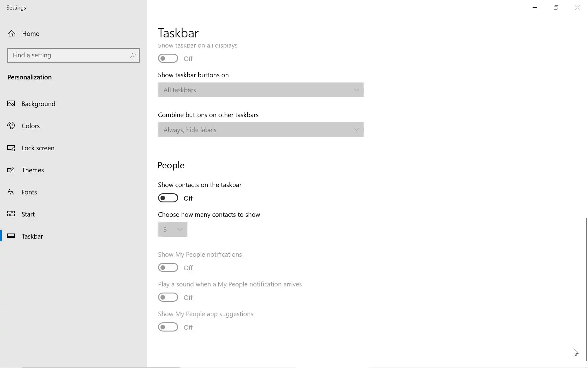Click the Fonts icon in sidebar
Viewport: 588px width, 368px height.
pyautogui.click(x=11, y=192)
